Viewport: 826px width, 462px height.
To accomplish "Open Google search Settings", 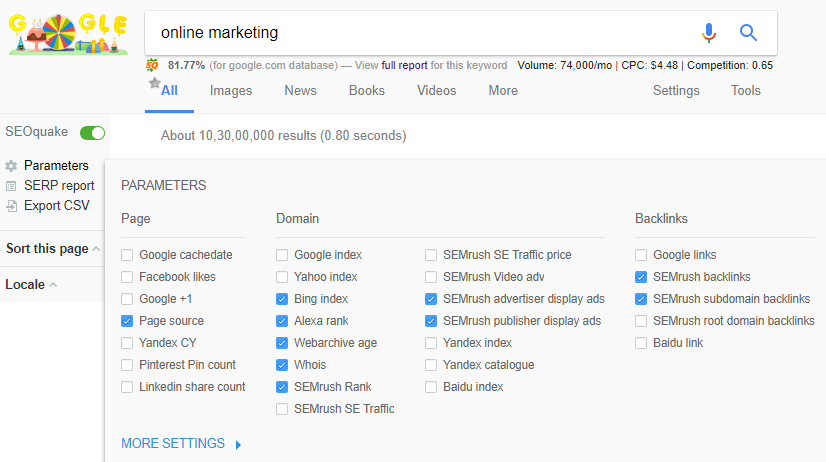I will [x=676, y=91].
